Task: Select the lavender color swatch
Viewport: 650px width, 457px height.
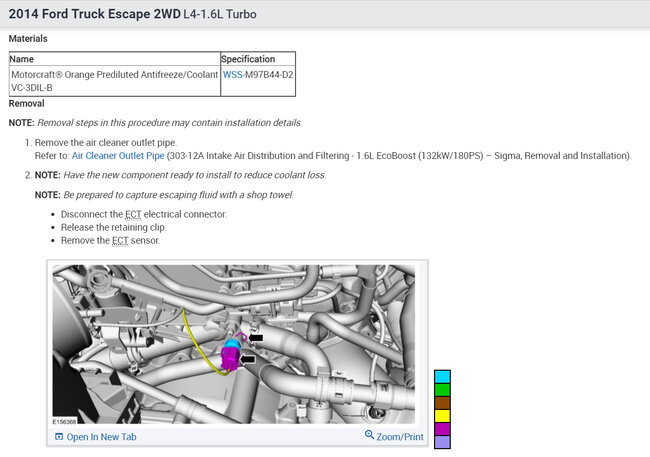Action: click(443, 442)
